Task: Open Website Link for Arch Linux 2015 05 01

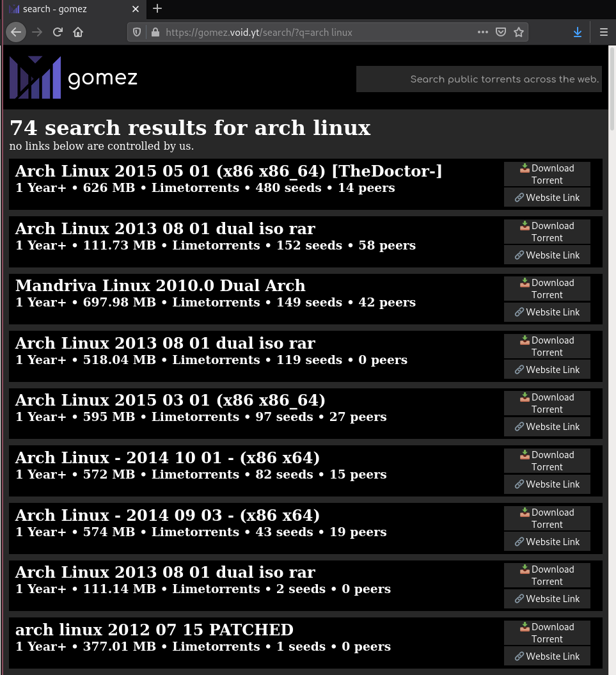Action: 547,198
